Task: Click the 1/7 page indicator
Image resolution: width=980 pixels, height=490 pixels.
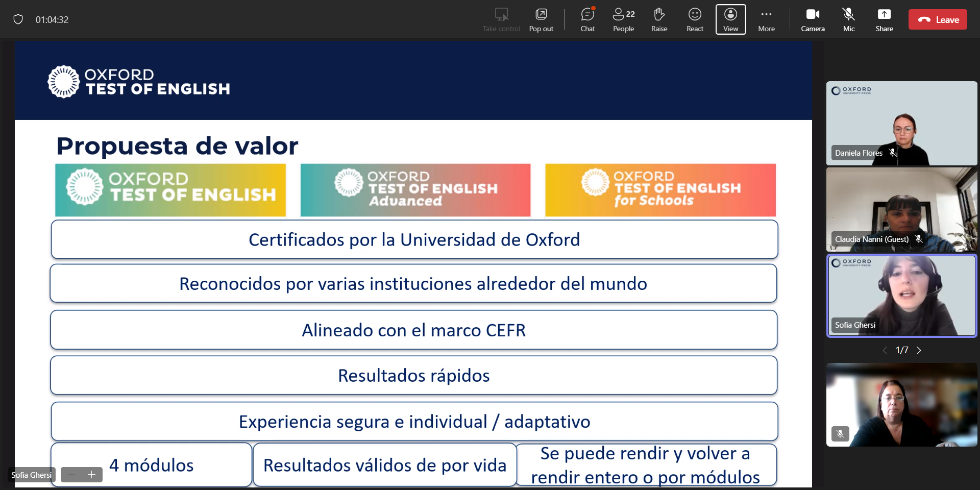Action: [x=902, y=350]
